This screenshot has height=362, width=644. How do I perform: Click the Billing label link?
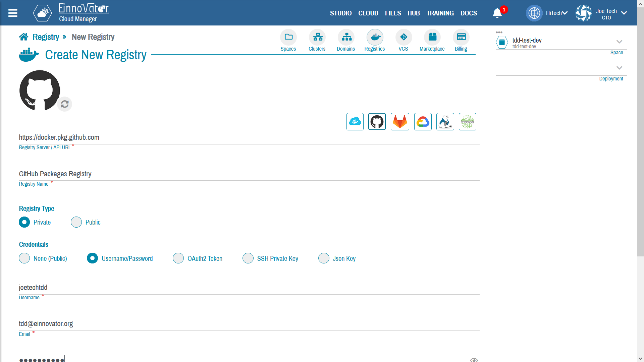tap(461, 49)
